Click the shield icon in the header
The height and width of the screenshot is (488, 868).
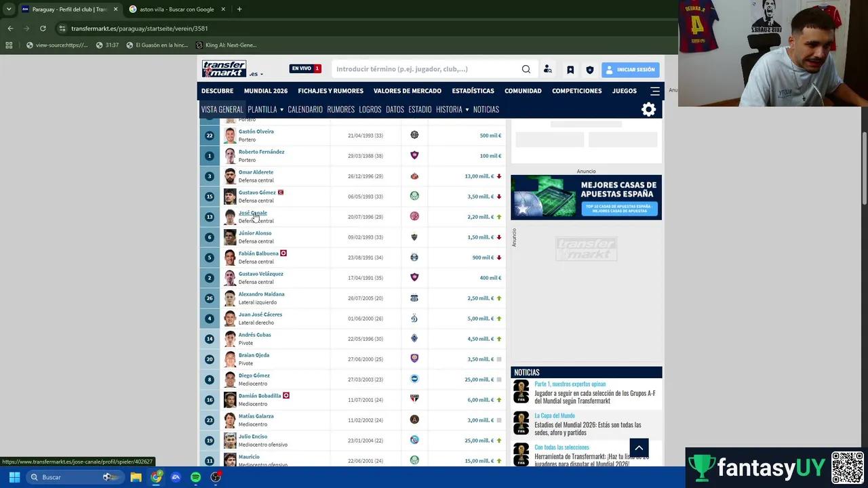click(590, 70)
